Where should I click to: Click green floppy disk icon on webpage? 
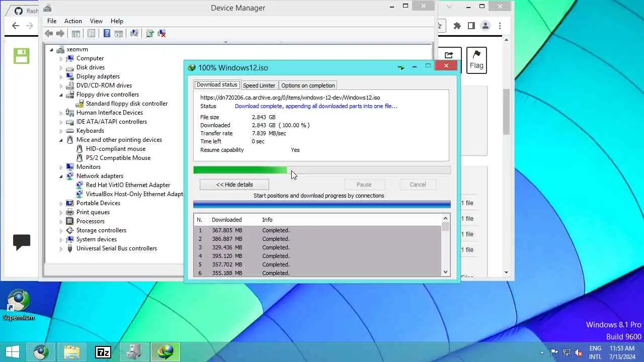(x=22, y=56)
